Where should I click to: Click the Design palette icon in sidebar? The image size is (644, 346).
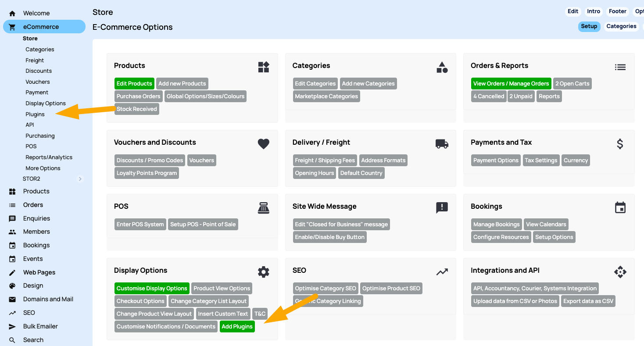tap(12, 286)
